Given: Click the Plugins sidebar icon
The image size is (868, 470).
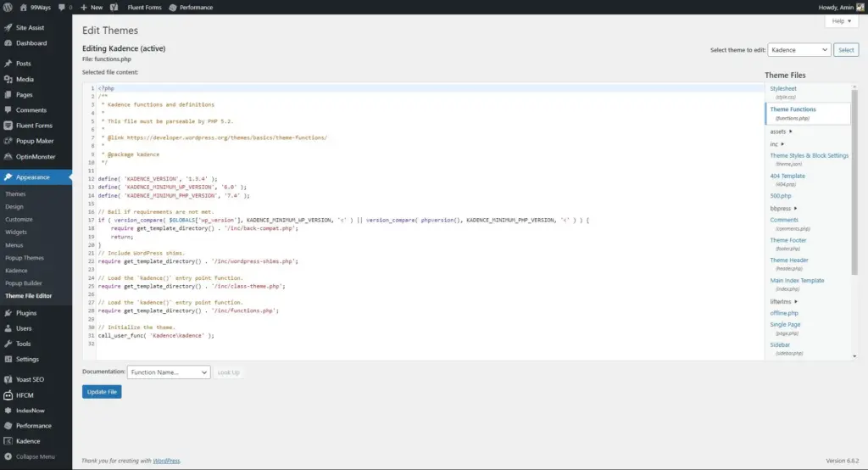Looking at the screenshot, I should pyautogui.click(x=8, y=312).
